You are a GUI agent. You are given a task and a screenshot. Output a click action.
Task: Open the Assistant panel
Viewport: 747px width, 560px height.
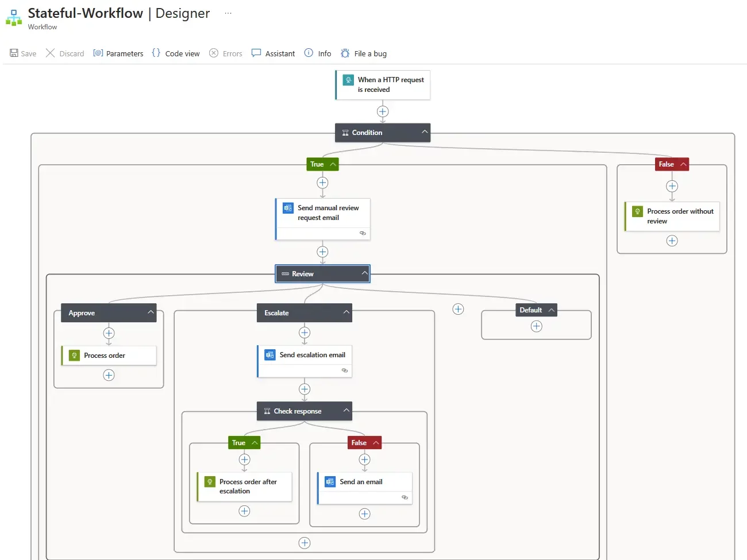[x=274, y=53]
